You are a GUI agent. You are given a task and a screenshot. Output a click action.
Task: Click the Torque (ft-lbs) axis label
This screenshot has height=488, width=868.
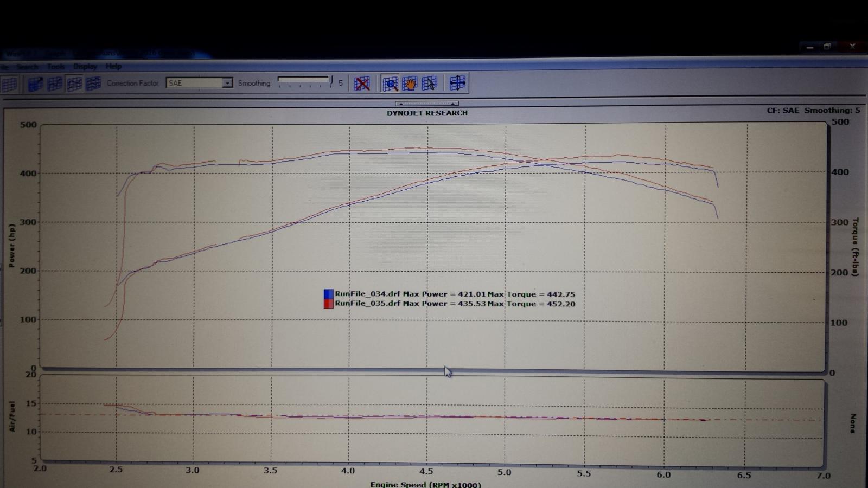point(856,247)
